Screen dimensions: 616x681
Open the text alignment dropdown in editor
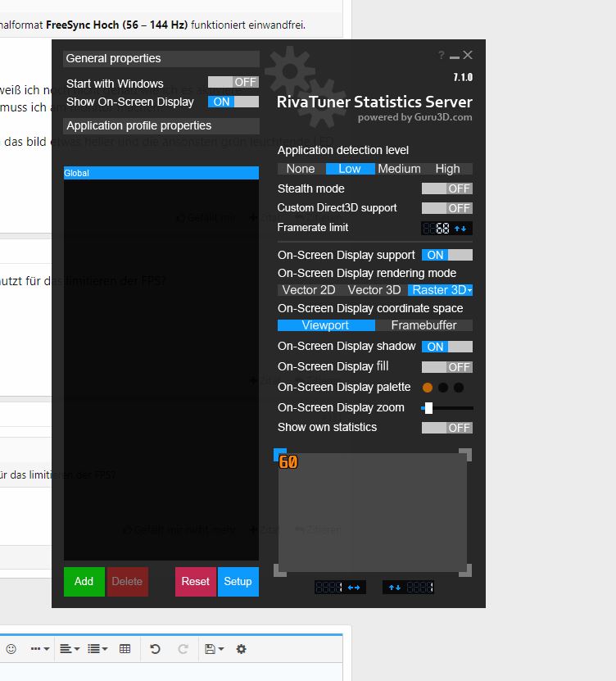(x=70, y=649)
